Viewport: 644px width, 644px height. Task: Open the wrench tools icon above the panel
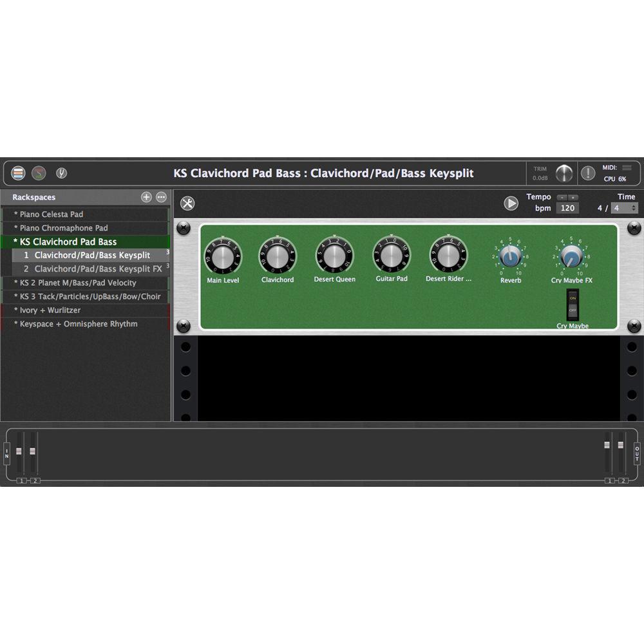[188, 204]
